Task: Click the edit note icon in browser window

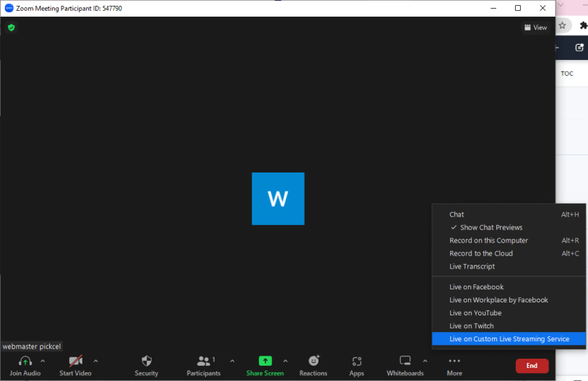Action: coord(579,48)
